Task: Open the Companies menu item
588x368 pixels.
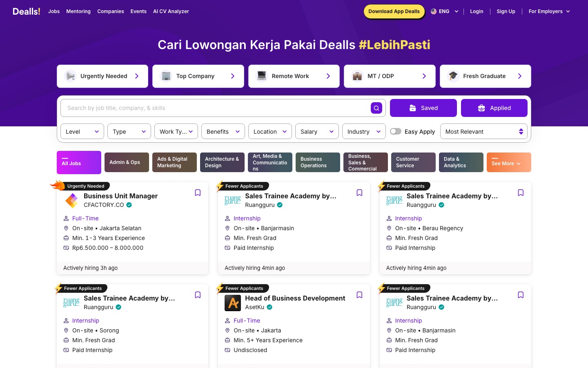Action: tap(111, 11)
